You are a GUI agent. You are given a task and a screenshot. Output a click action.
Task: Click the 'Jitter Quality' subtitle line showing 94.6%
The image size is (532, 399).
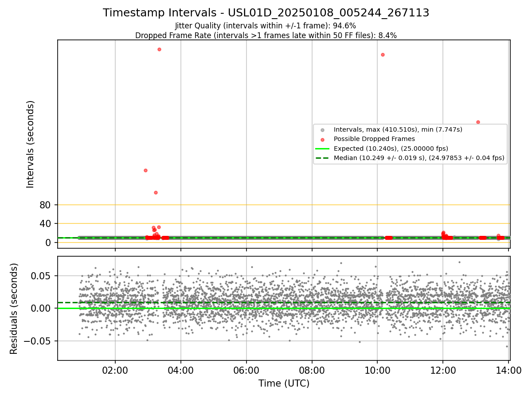click(x=266, y=26)
